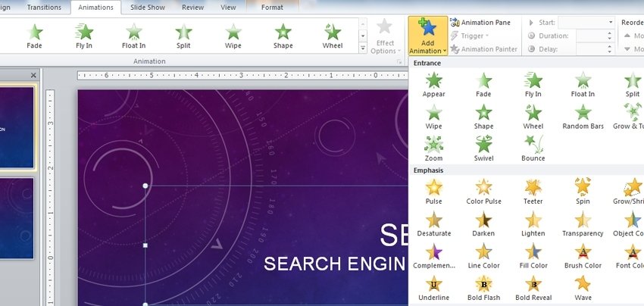Switch to the Transitions tab
This screenshot has width=644, height=306.
(x=44, y=8)
